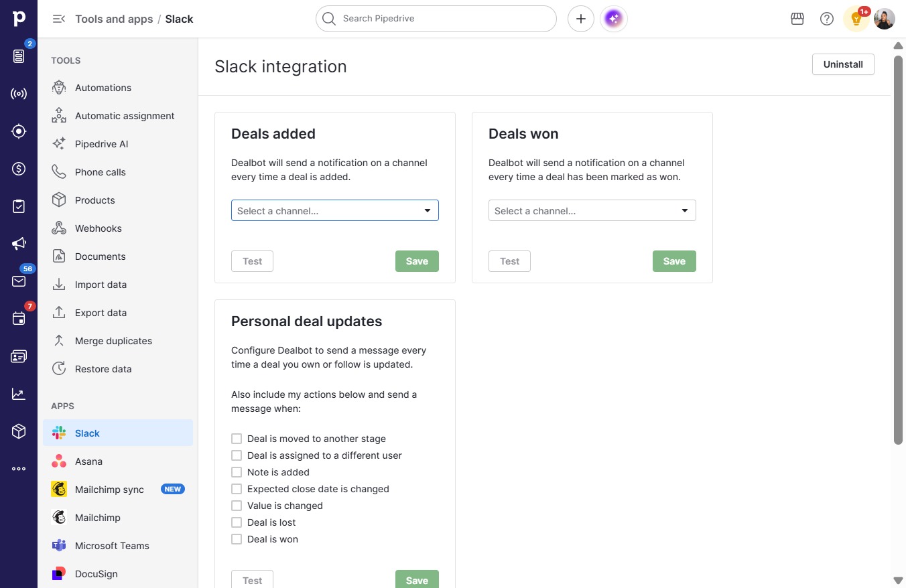The height and width of the screenshot is (588, 906).
Task: Check "Deal is moved to another stage"
Action: [237, 439]
